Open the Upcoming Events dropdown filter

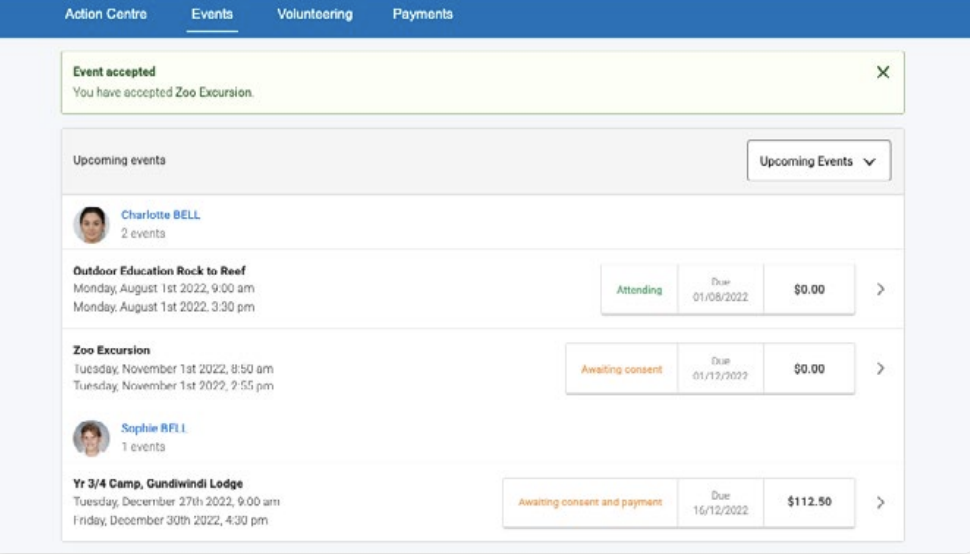click(818, 161)
